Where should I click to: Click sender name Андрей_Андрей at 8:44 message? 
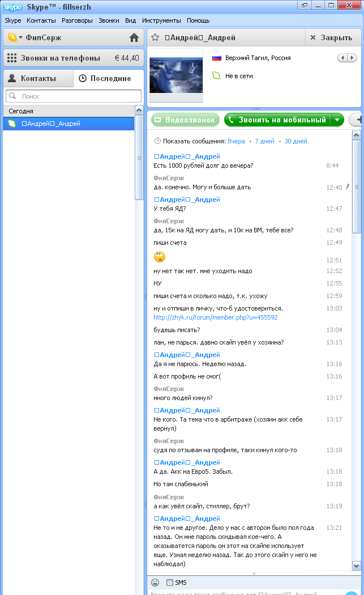(187, 156)
